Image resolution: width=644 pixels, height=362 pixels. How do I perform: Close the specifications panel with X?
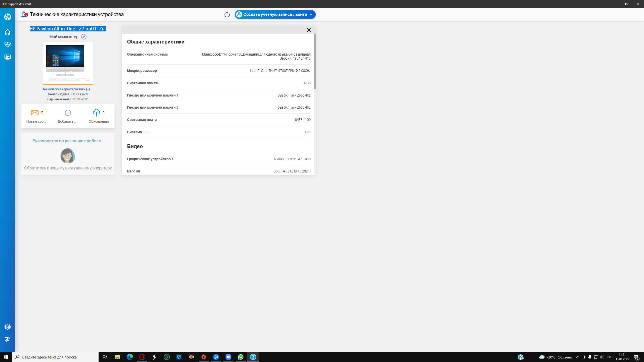coord(309,30)
